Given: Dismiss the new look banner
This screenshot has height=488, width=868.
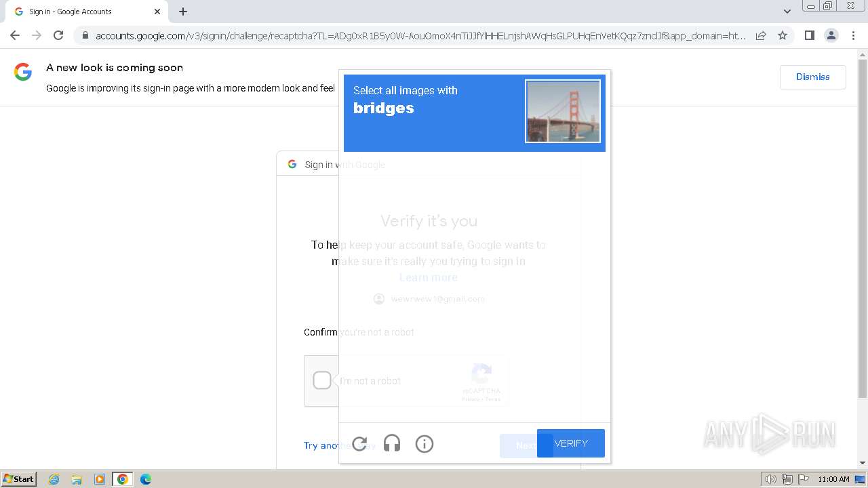Looking at the screenshot, I should coord(812,77).
